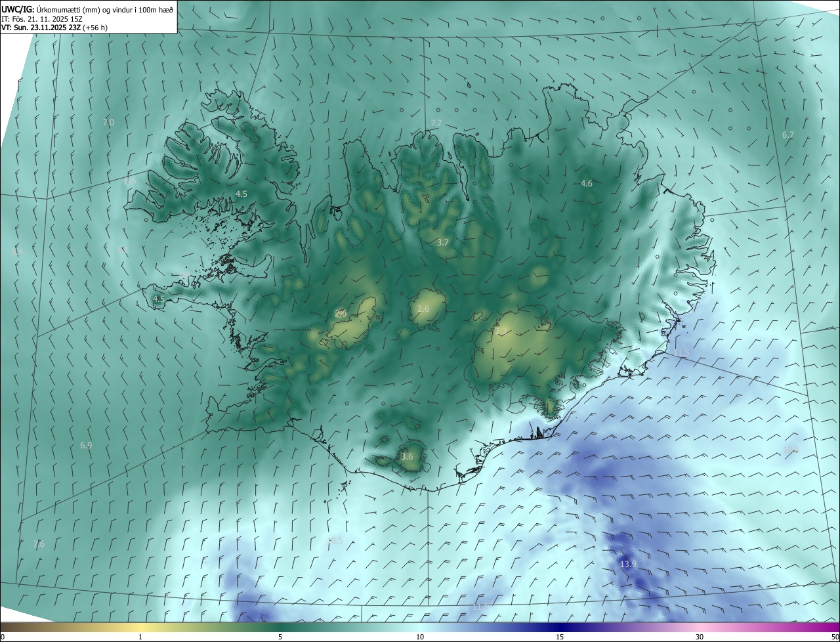Click the colour scale tick label '50'
The image size is (840, 642).
pyautogui.click(x=835, y=637)
